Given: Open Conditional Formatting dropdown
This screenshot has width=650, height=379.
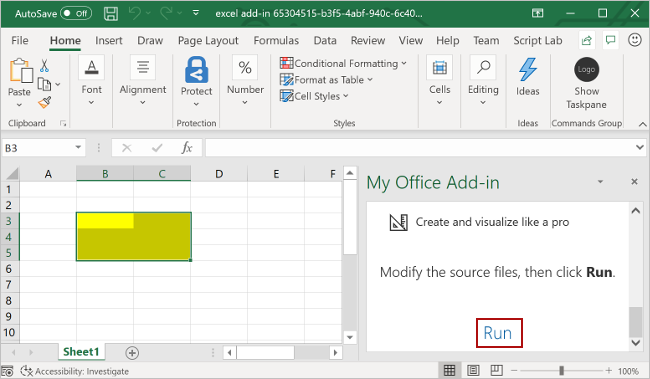Looking at the screenshot, I should coord(343,63).
